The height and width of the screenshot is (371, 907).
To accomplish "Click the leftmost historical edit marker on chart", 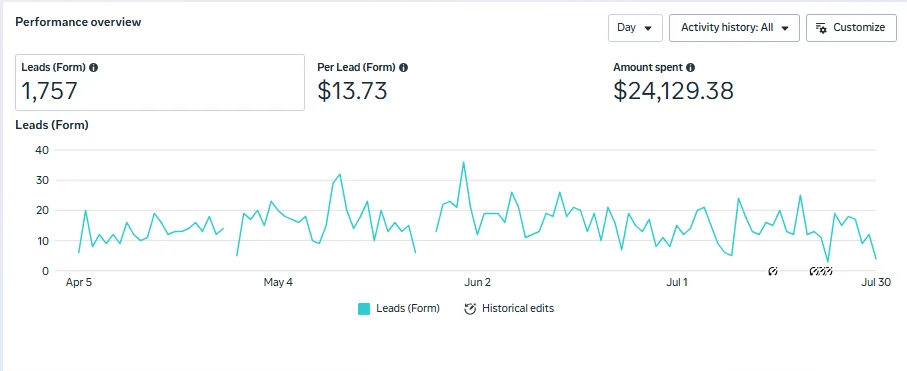I will 773,271.
